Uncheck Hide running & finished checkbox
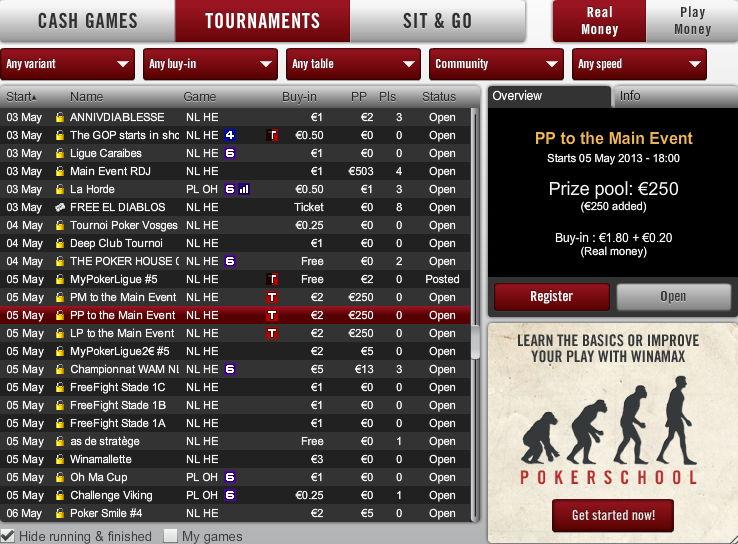Screen dimensions: 738x544 point(8,536)
